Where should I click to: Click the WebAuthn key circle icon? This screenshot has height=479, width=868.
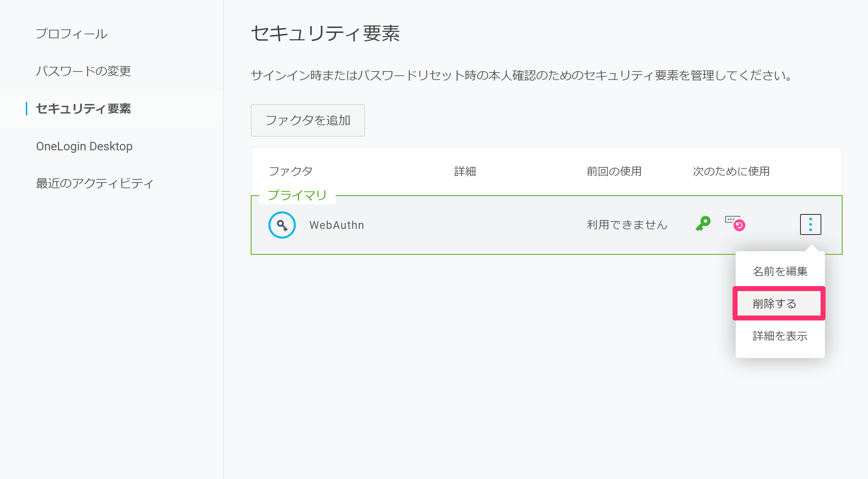tap(282, 225)
